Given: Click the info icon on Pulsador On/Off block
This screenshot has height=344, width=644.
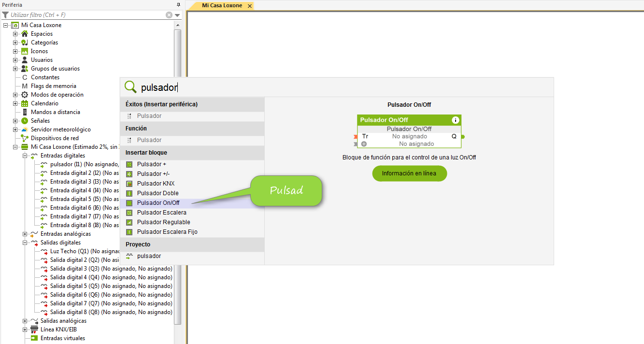Looking at the screenshot, I should pos(455,120).
